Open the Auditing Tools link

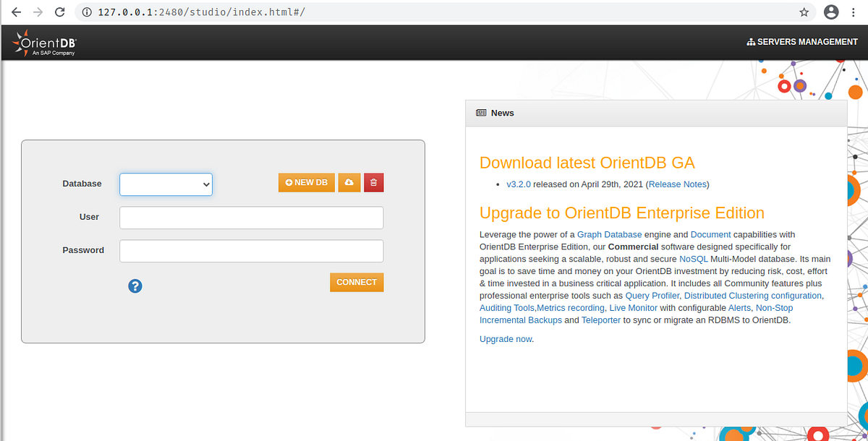(507, 308)
